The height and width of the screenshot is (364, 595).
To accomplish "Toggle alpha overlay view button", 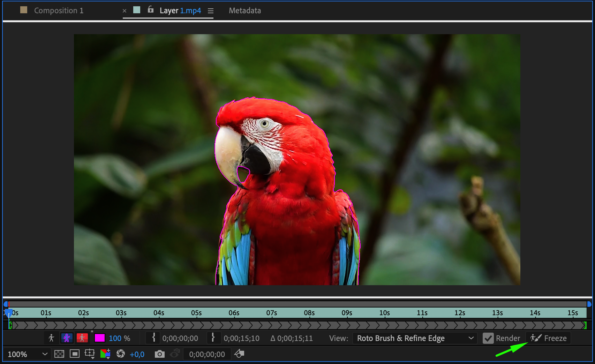I will tap(82, 338).
